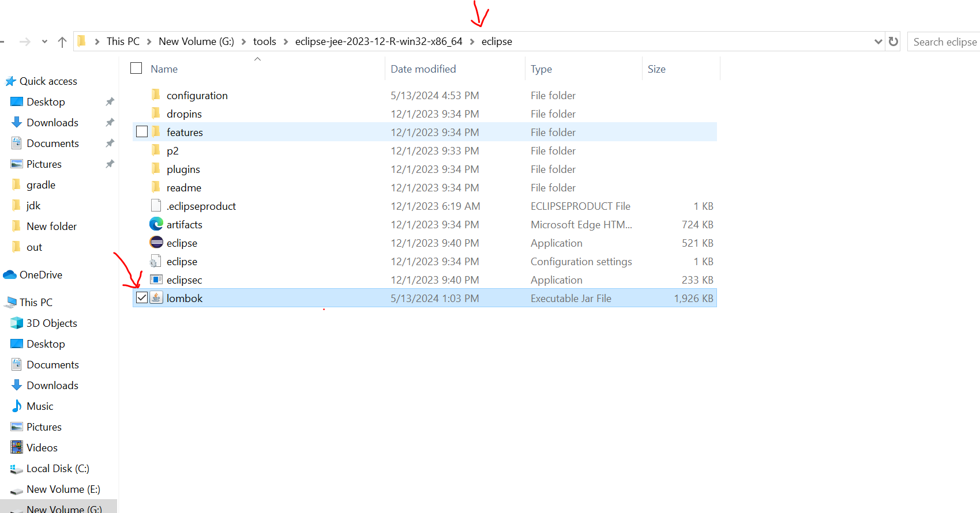980x513 pixels.
Task: Open the out folder in sidebar
Action: point(34,247)
